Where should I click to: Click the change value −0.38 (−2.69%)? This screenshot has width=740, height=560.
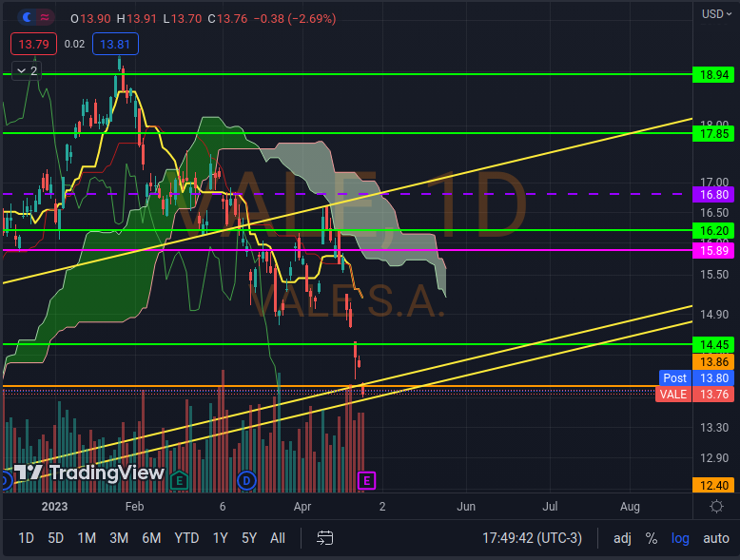click(x=295, y=19)
